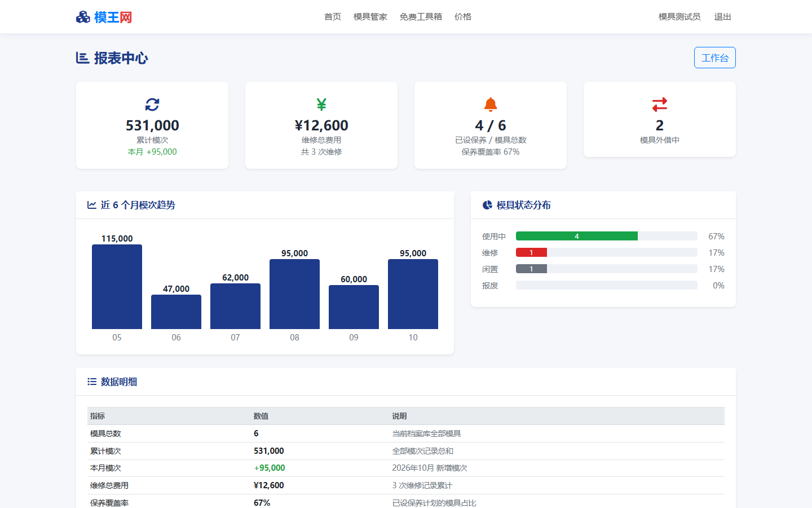
Task: Click the month 05 bar in the chart
Action: pyautogui.click(x=117, y=287)
